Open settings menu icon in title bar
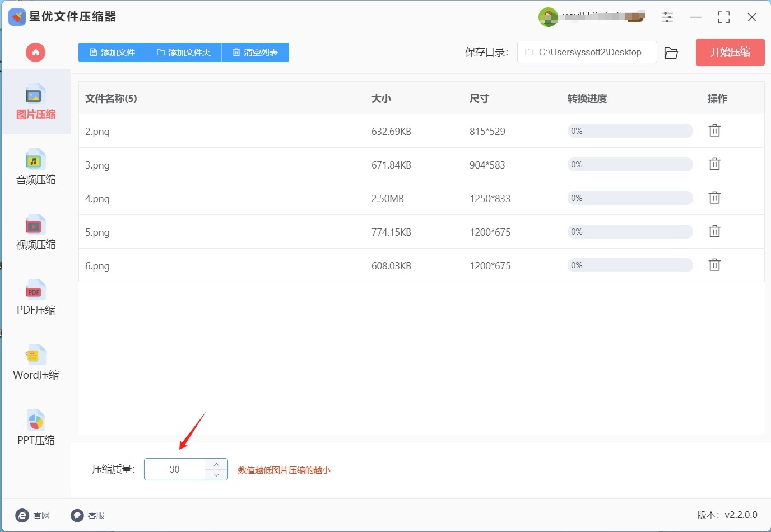The image size is (771, 532). point(667,17)
